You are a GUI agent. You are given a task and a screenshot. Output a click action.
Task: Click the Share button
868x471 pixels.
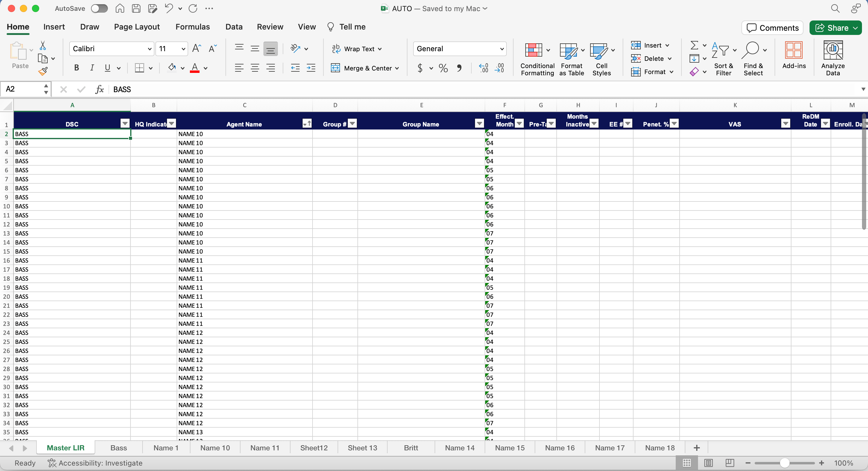(832, 28)
